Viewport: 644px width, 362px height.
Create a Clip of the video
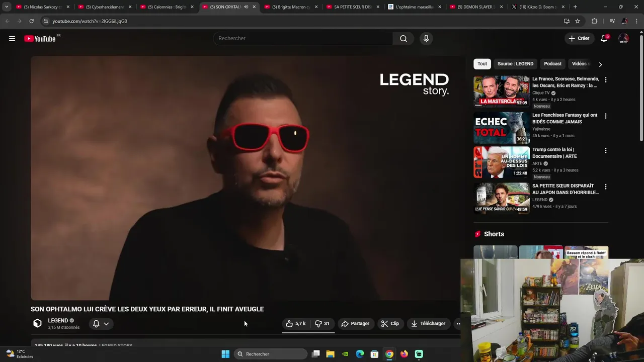coord(390,324)
